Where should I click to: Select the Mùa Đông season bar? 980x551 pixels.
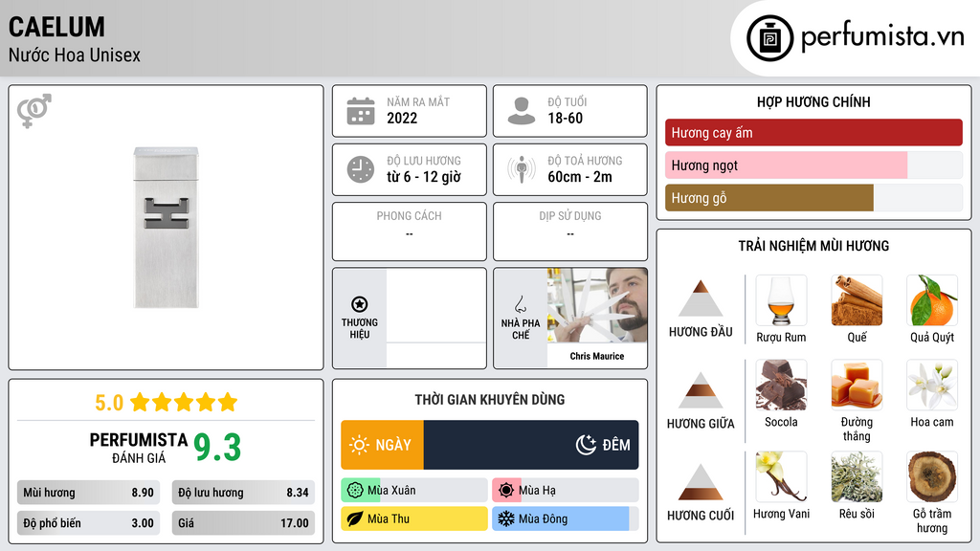click(x=565, y=519)
